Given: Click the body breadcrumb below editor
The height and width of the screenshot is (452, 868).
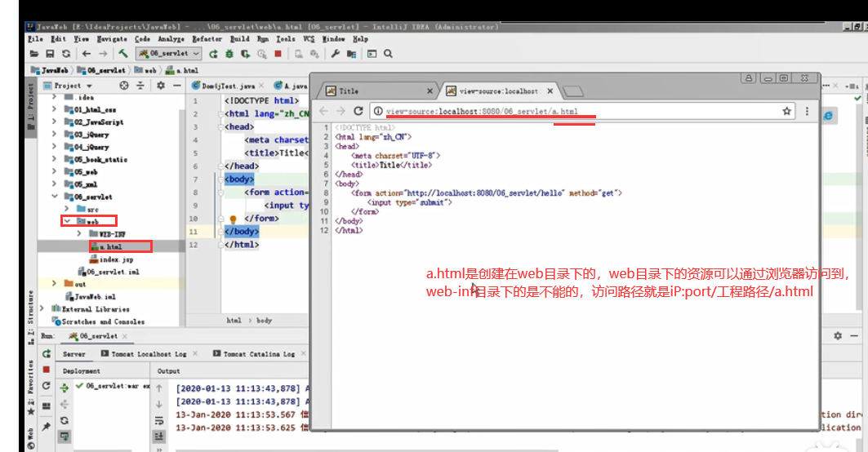Looking at the screenshot, I should 264,321.
